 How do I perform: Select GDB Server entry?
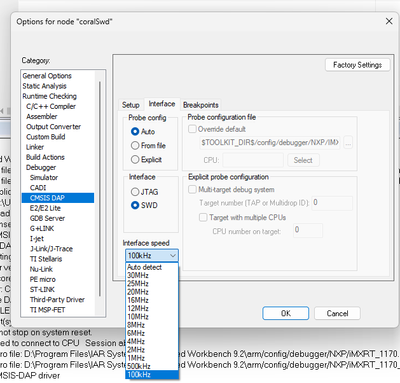tap(47, 218)
